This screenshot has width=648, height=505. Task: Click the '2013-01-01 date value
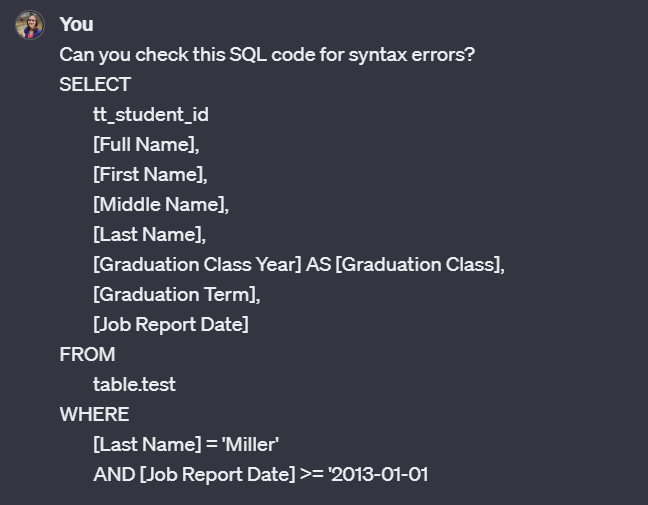[378, 474]
